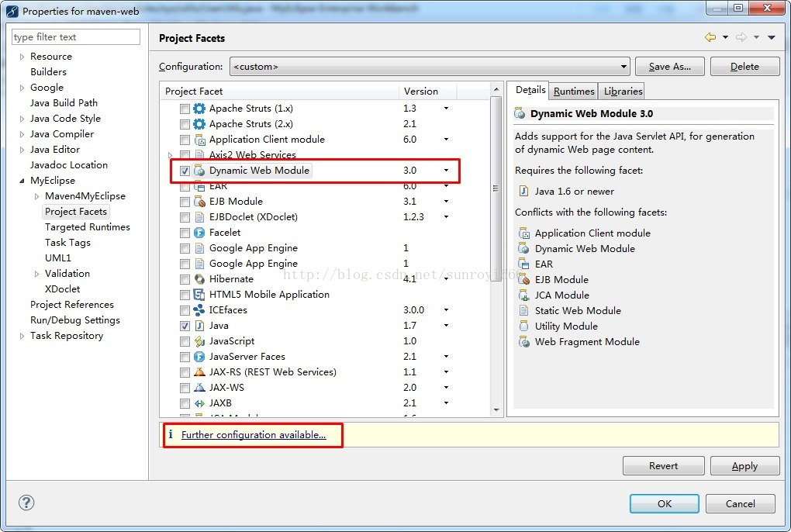Click the Application Client module facet icon in list
Image resolution: width=791 pixels, height=532 pixels.
pos(200,140)
